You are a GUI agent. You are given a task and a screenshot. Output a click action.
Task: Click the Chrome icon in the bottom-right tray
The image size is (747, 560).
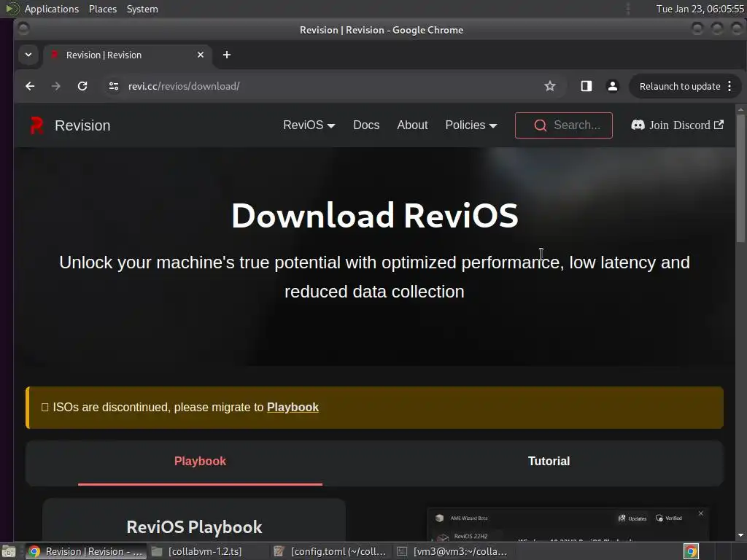point(691,551)
